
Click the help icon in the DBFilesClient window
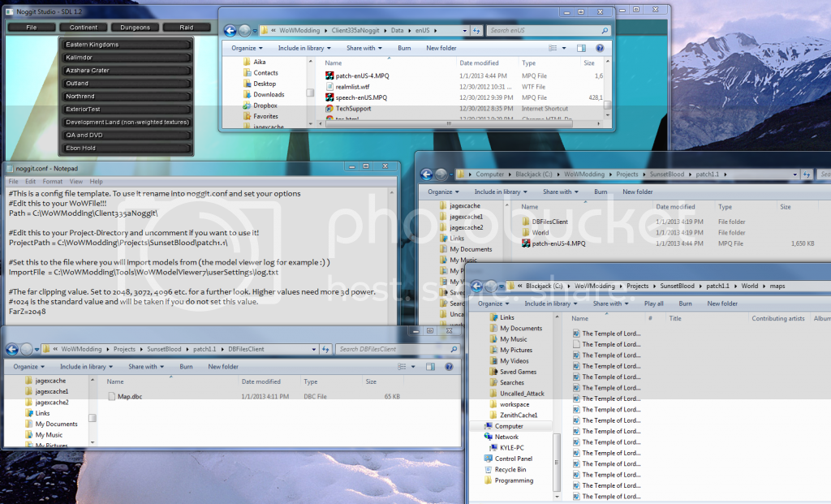tap(449, 367)
